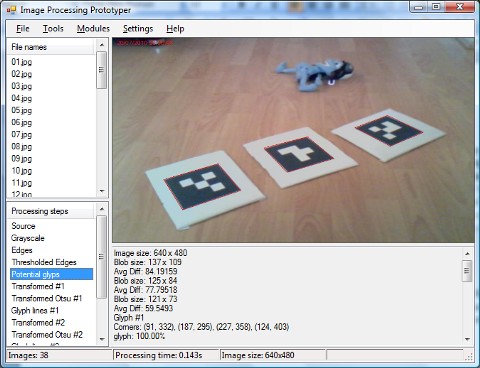Open the File menu

(23, 29)
